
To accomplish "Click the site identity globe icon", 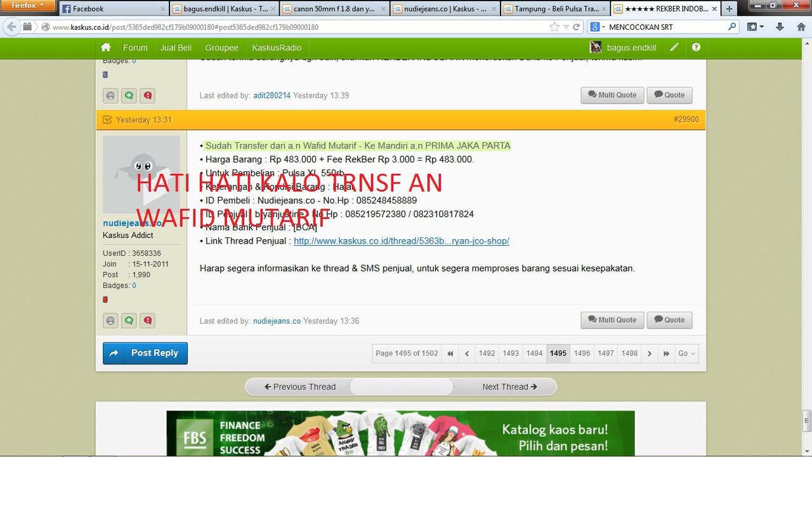I will [x=46, y=27].
